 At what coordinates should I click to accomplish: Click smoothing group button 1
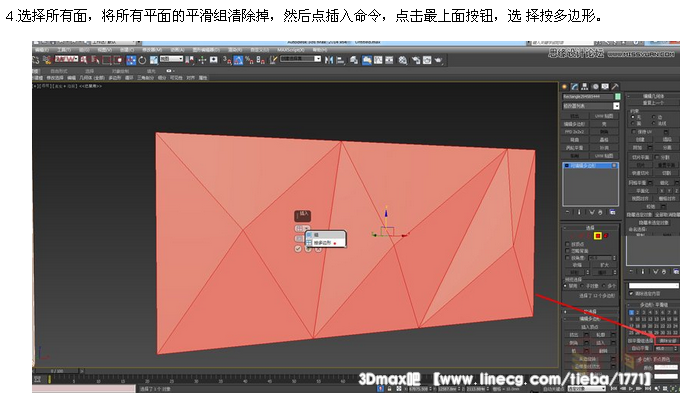click(x=631, y=312)
